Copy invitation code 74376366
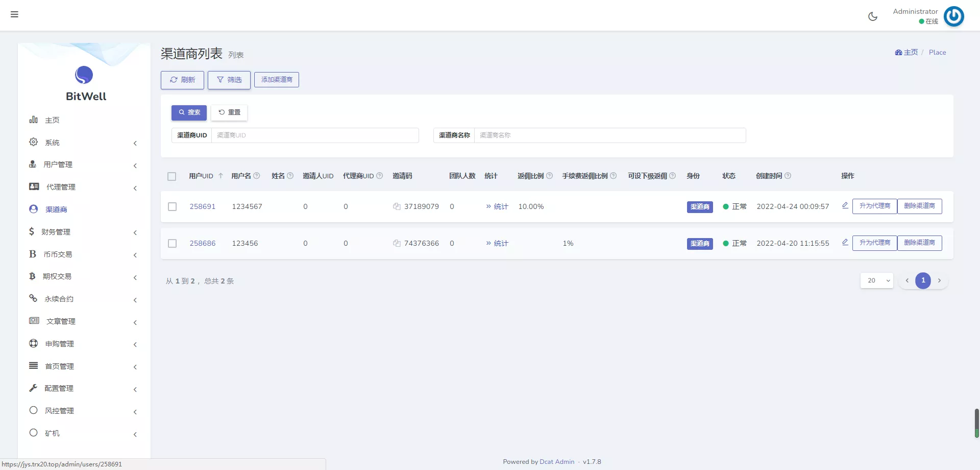This screenshot has width=980, height=470. [397, 243]
